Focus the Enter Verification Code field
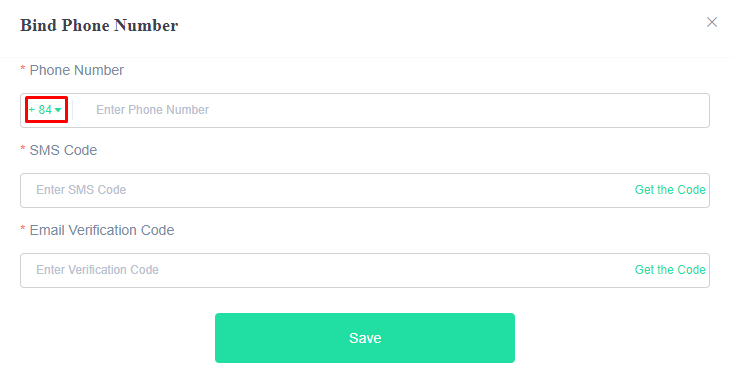 tap(325, 270)
